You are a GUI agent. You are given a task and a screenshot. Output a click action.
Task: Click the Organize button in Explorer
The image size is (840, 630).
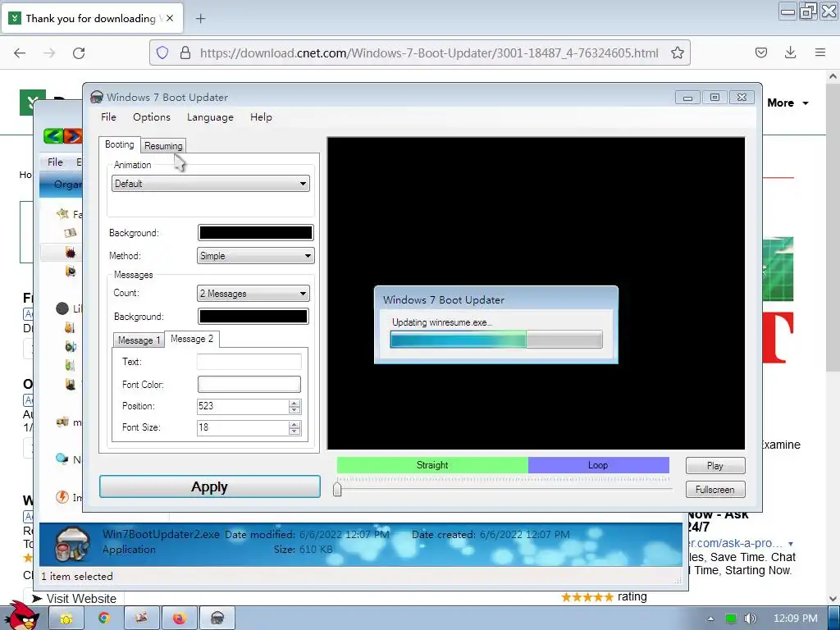tap(67, 185)
